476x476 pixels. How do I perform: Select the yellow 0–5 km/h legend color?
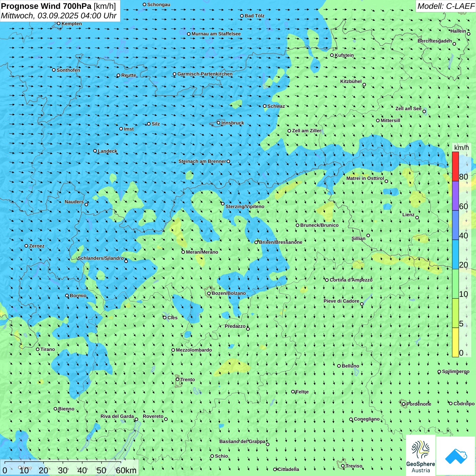click(455, 342)
